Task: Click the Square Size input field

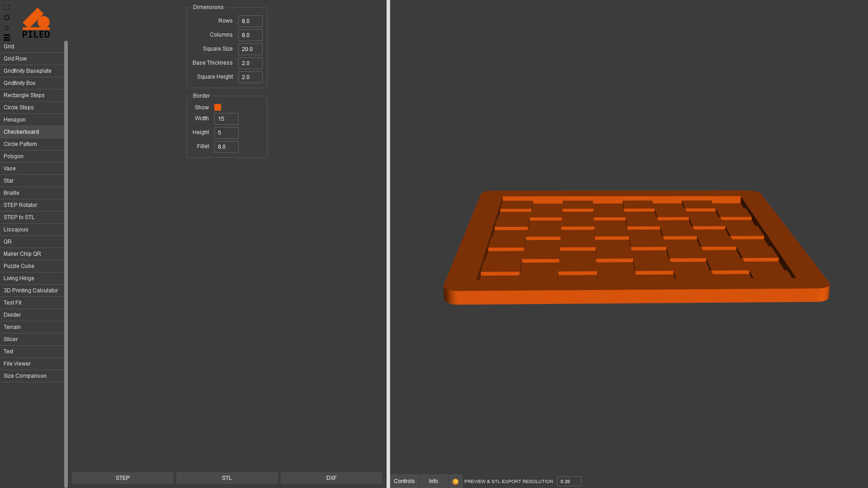Action: pyautogui.click(x=250, y=49)
